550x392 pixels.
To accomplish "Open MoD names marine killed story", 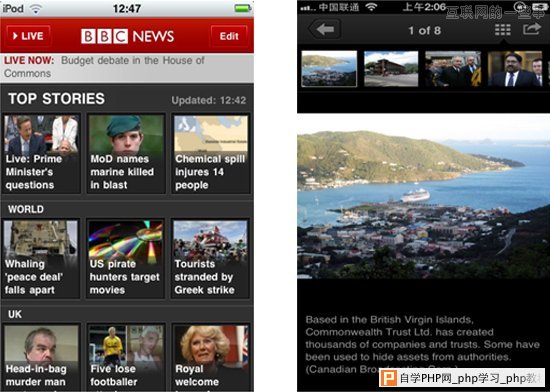I will coord(126,153).
